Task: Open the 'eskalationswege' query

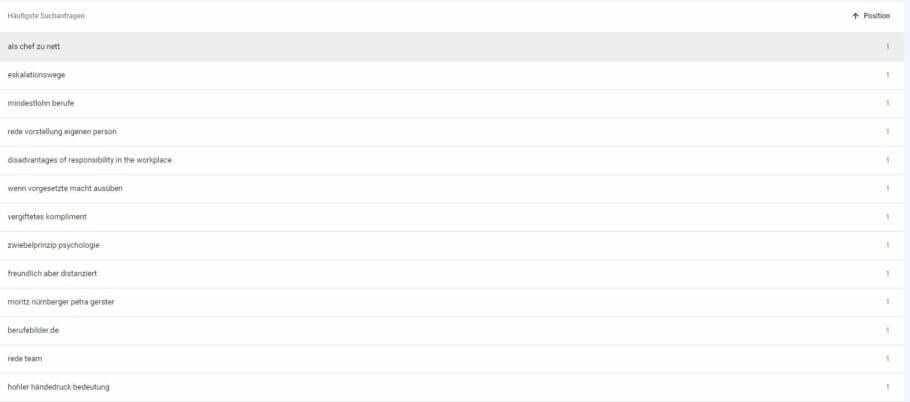Action: click(x=36, y=75)
